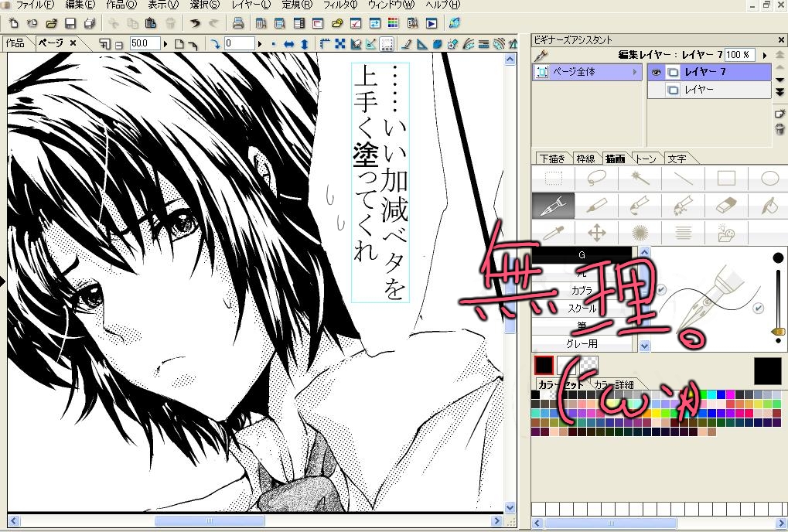Delete layer with the trash icon in layer panel
The image size is (788, 532).
780,128
